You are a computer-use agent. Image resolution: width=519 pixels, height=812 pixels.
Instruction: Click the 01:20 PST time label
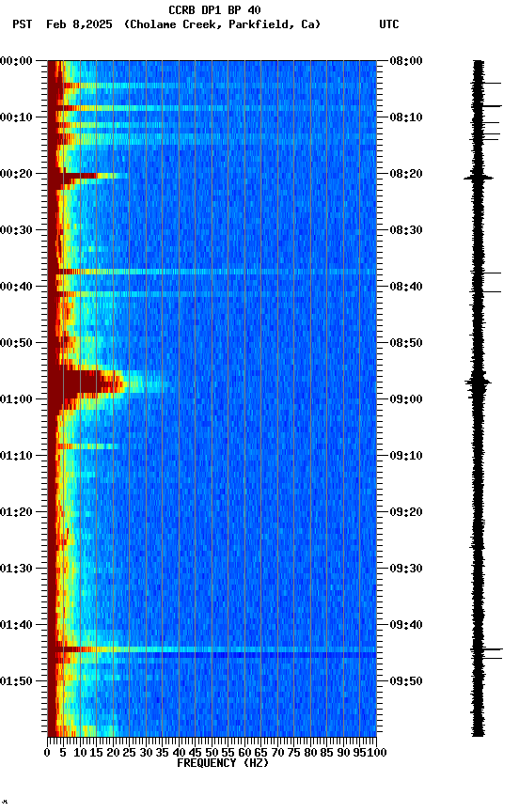click(16, 512)
